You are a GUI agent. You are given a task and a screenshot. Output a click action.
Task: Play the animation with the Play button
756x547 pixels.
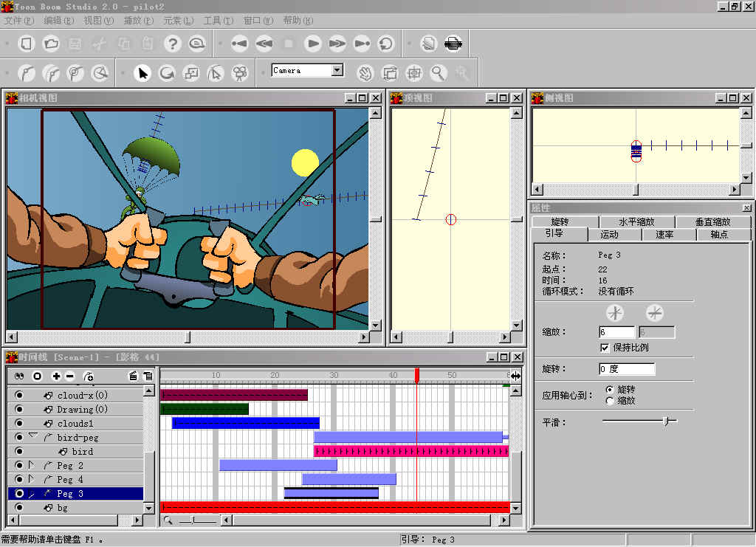click(x=313, y=44)
